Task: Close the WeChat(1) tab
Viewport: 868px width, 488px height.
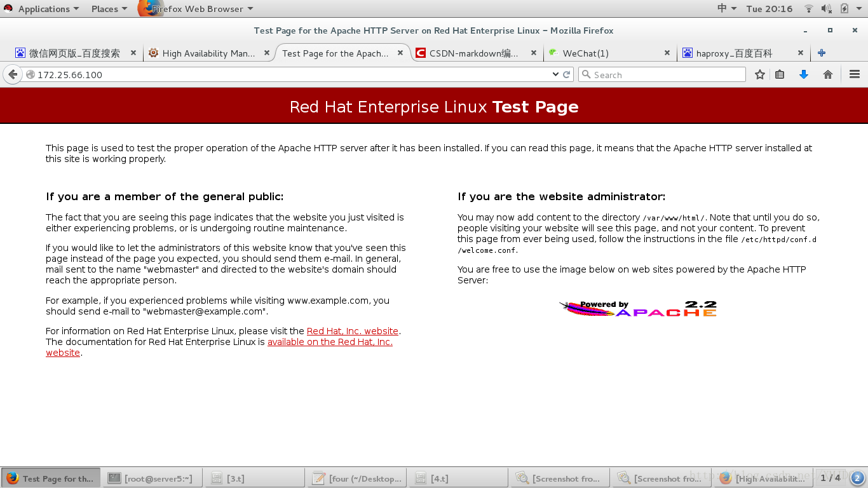Action: [667, 53]
